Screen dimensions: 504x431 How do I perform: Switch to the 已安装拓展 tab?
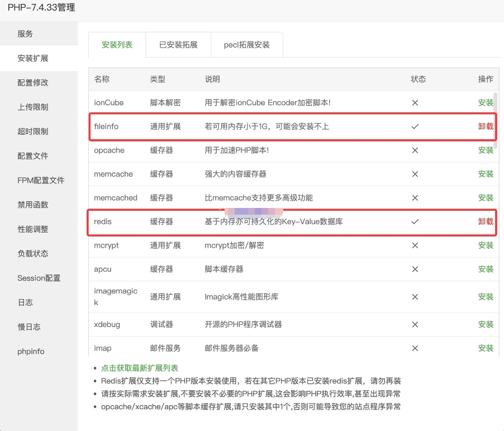tap(178, 45)
